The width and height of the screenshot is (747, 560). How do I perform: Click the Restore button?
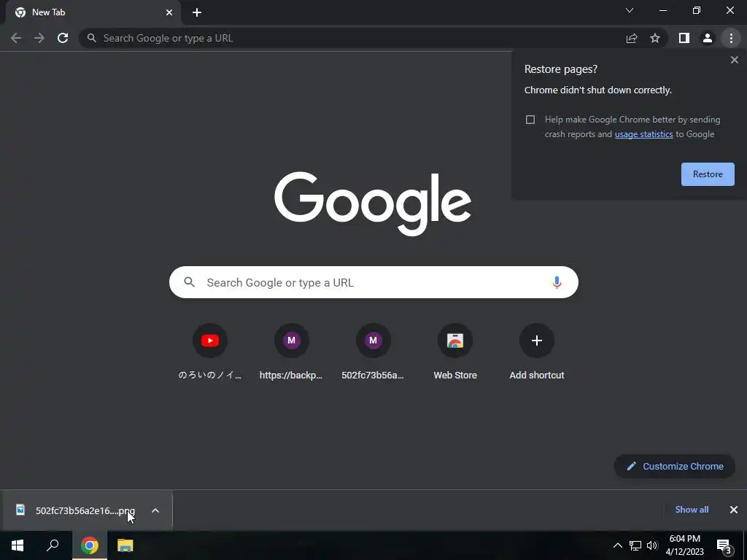point(708,174)
